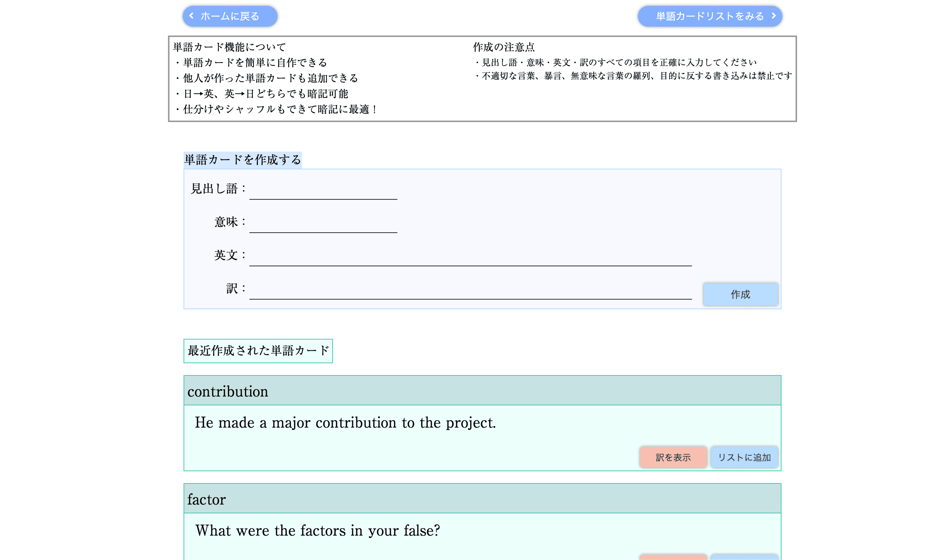Click the ホームに戻る navigation button
931x560 pixels.
(229, 16)
